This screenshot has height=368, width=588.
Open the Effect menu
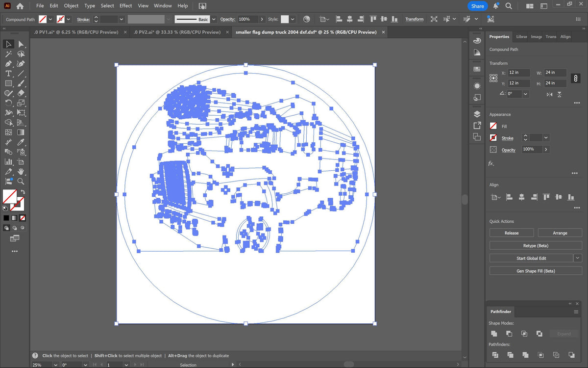click(126, 6)
